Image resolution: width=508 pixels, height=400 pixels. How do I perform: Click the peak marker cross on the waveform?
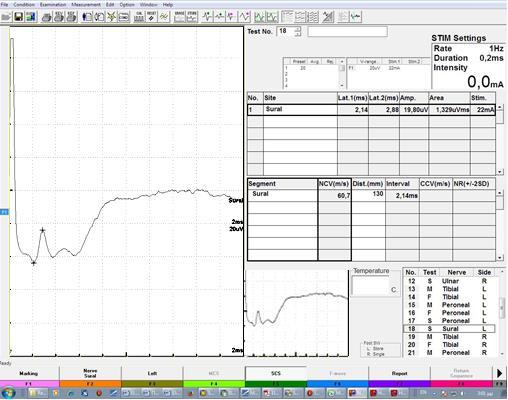click(43, 230)
